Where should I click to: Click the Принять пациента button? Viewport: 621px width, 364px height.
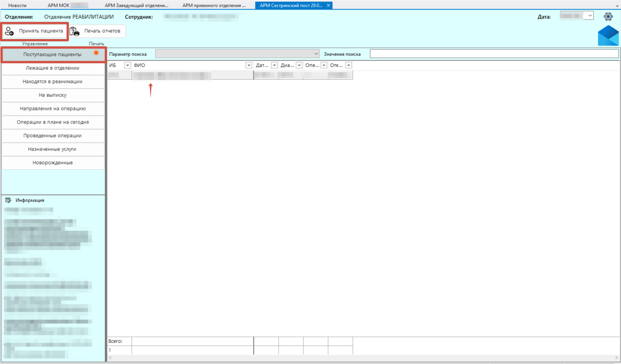(35, 31)
